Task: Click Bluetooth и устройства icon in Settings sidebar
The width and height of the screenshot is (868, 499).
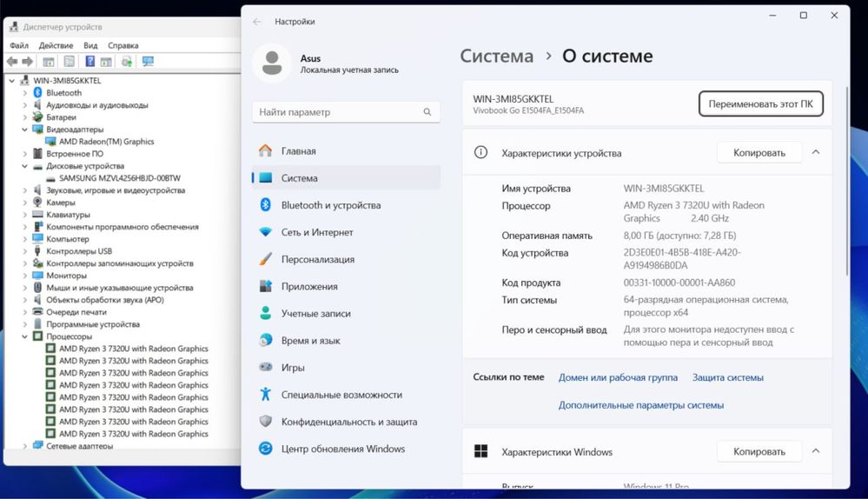Action: 266,205
